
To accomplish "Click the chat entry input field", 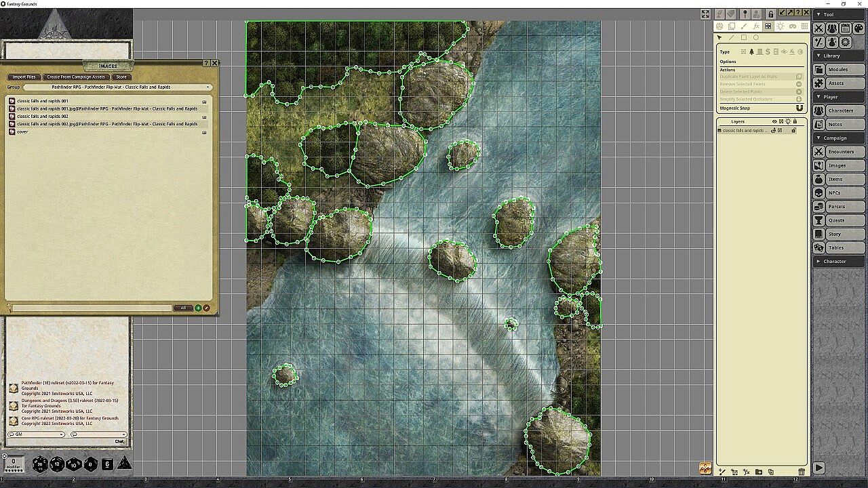I will [66, 441].
